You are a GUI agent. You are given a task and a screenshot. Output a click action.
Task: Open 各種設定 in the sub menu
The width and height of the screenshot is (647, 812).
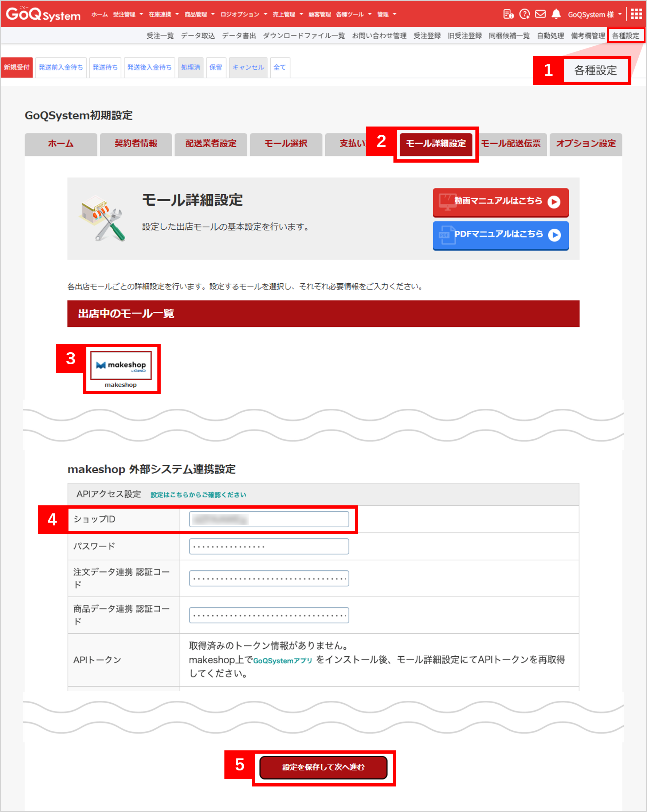coord(625,36)
